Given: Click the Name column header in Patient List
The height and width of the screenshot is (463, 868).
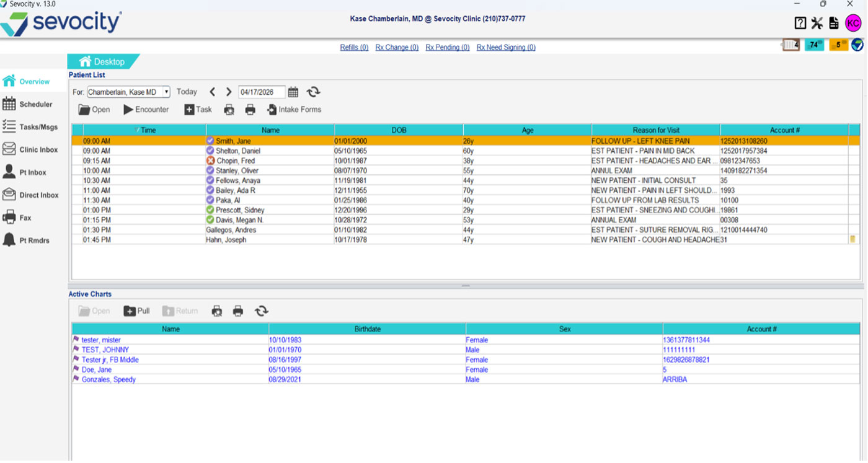Looking at the screenshot, I should pyautogui.click(x=270, y=130).
